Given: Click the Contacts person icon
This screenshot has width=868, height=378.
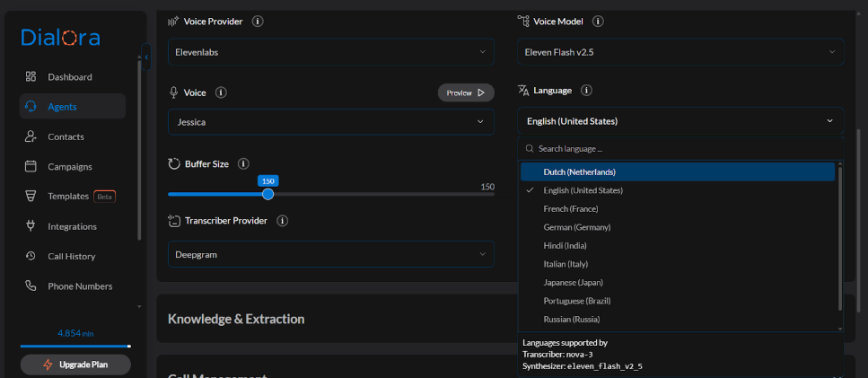Looking at the screenshot, I should pyautogui.click(x=31, y=136).
